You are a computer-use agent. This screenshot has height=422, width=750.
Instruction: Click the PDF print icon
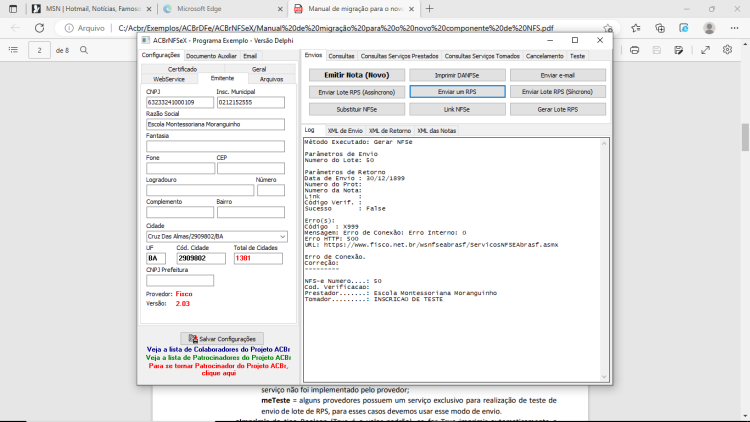tap(634, 50)
